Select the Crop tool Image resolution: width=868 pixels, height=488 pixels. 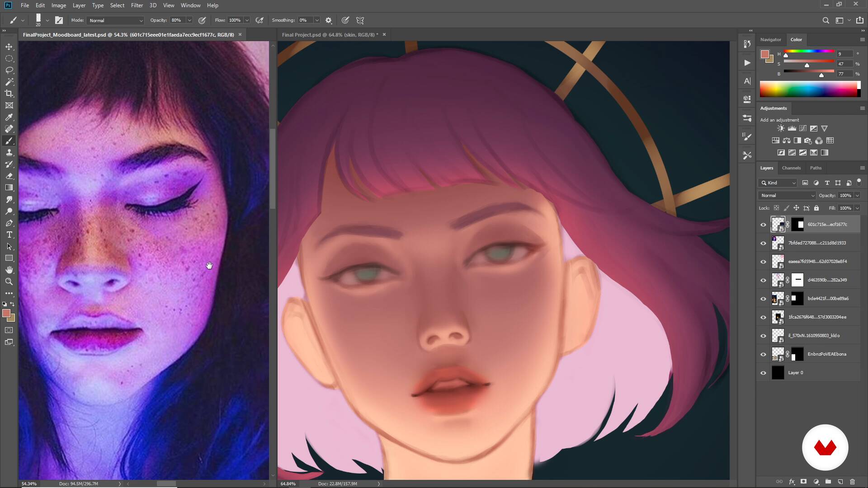[9, 94]
